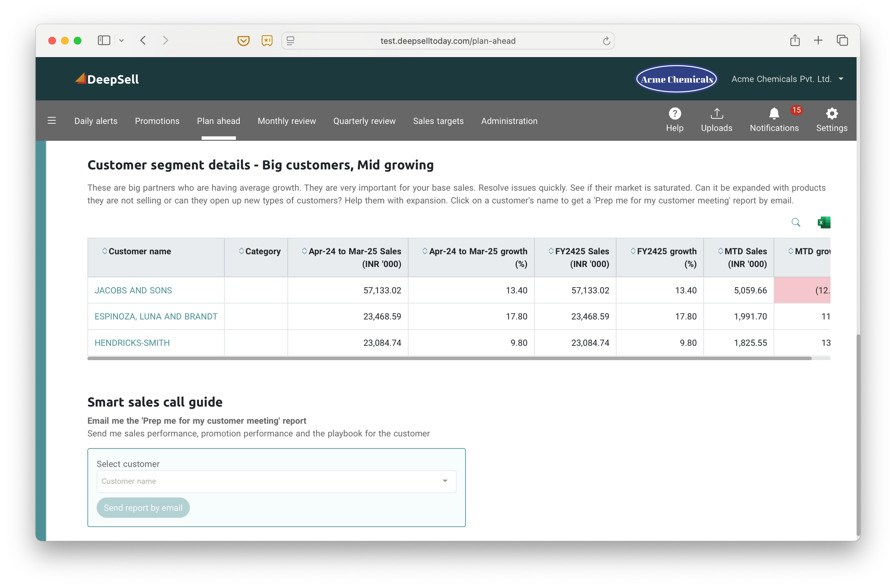Click the Pocket save icon in toolbar
Image resolution: width=896 pixels, height=588 pixels.
(243, 40)
